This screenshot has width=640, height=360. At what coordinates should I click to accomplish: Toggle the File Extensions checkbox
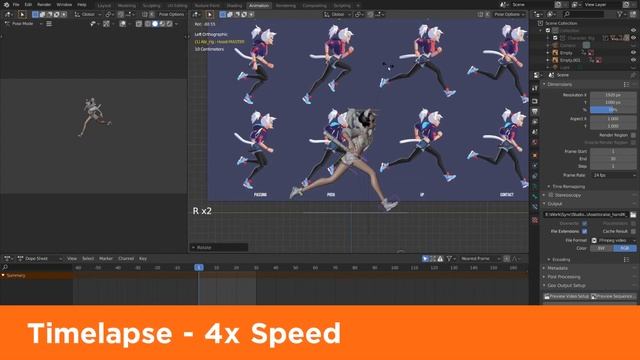(x=584, y=231)
